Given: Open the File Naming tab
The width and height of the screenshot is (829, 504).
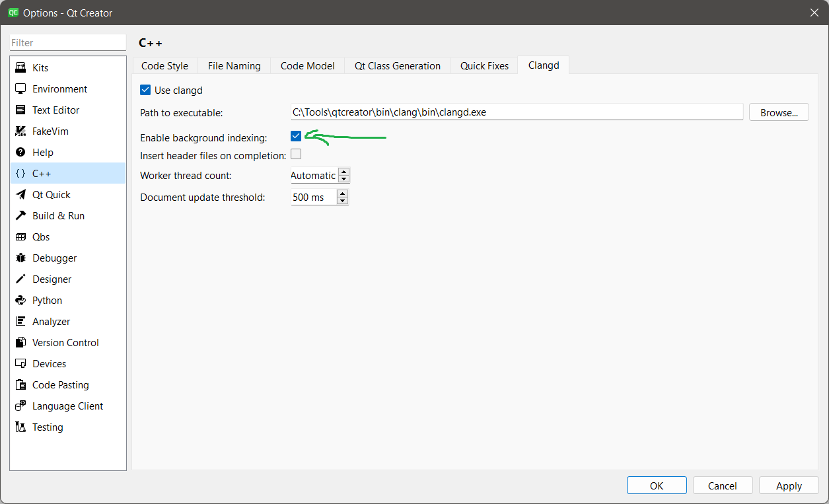Looking at the screenshot, I should coord(234,65).
